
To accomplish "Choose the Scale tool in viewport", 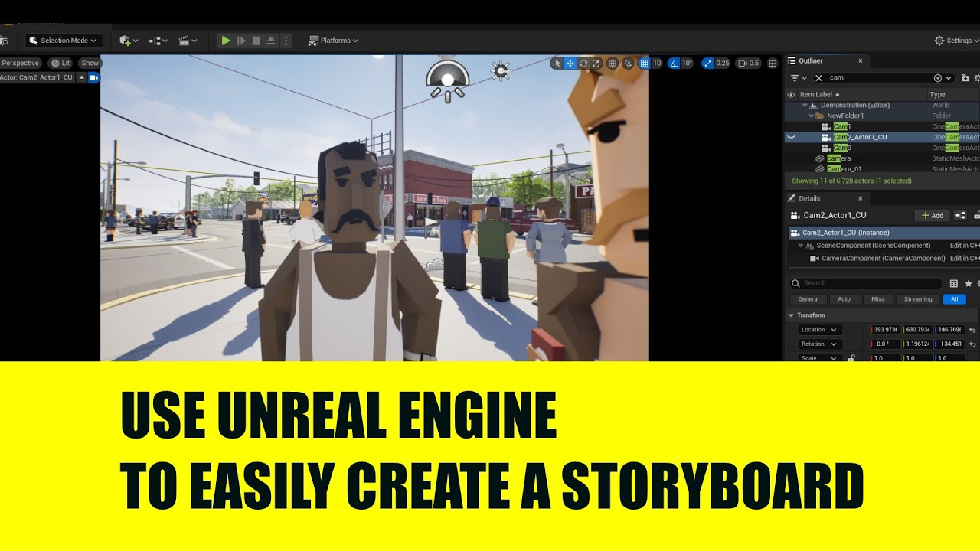I will click(596, 63).
